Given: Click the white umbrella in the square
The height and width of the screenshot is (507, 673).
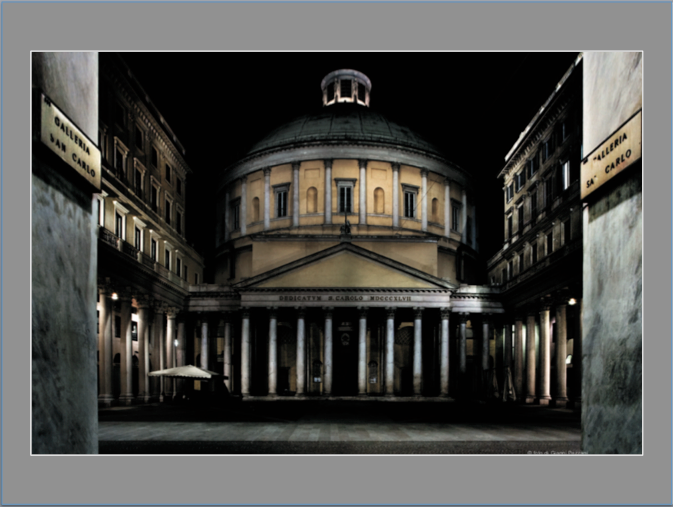Looking at the screenshot, I should 181,372.
